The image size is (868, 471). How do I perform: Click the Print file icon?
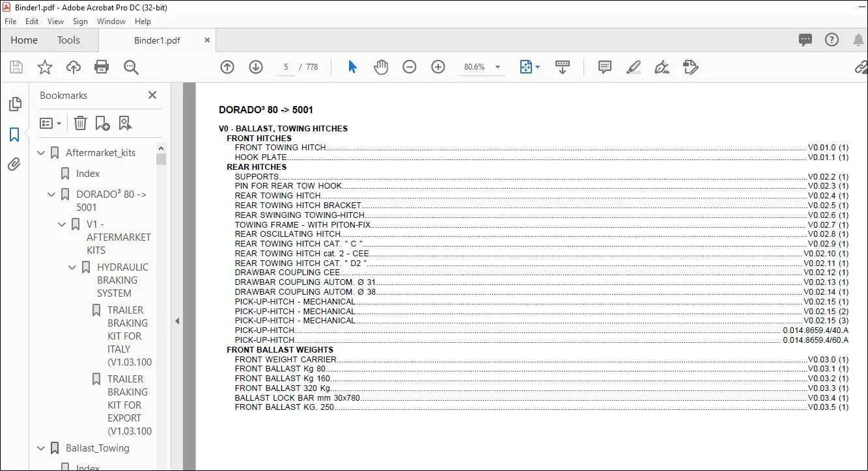(x=102, y=67)
